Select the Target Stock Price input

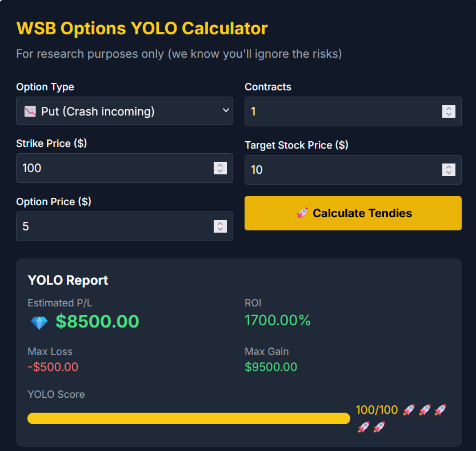pyautogui.click(x=343, y=170)
